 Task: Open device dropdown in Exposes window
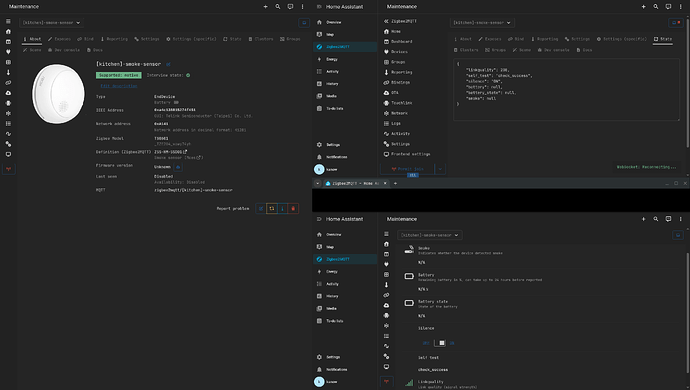click(x=429, y=235)
